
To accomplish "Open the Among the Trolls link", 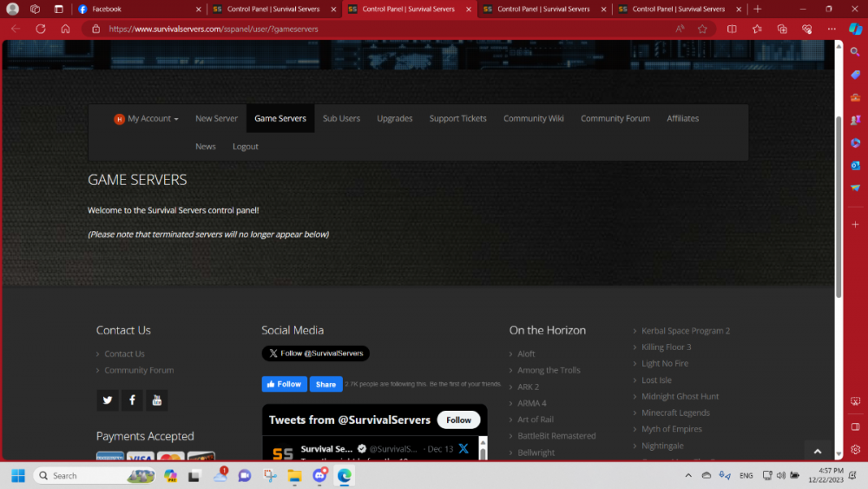I will [549, 370].
